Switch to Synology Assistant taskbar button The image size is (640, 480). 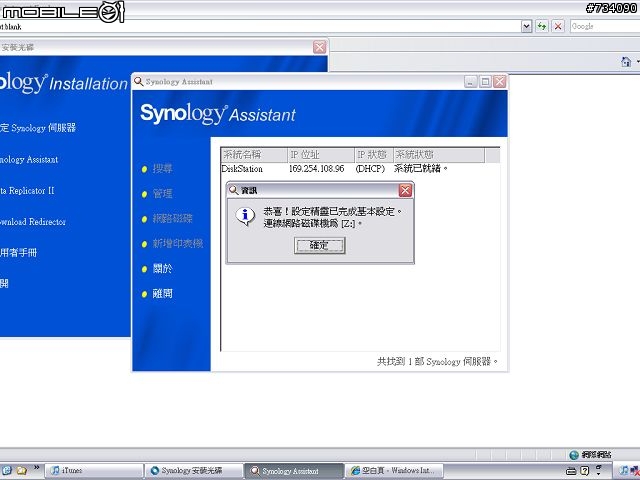tap(294, 471)
